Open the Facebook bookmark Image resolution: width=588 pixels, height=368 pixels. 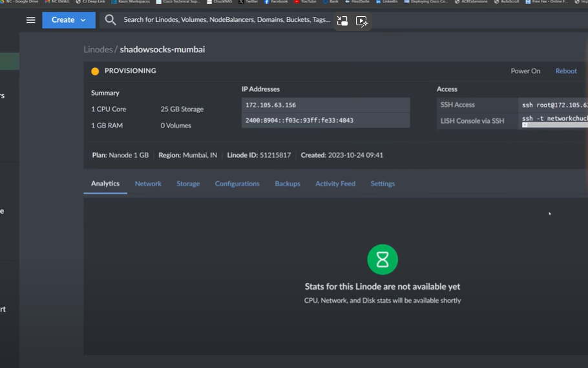pos(276,1)
